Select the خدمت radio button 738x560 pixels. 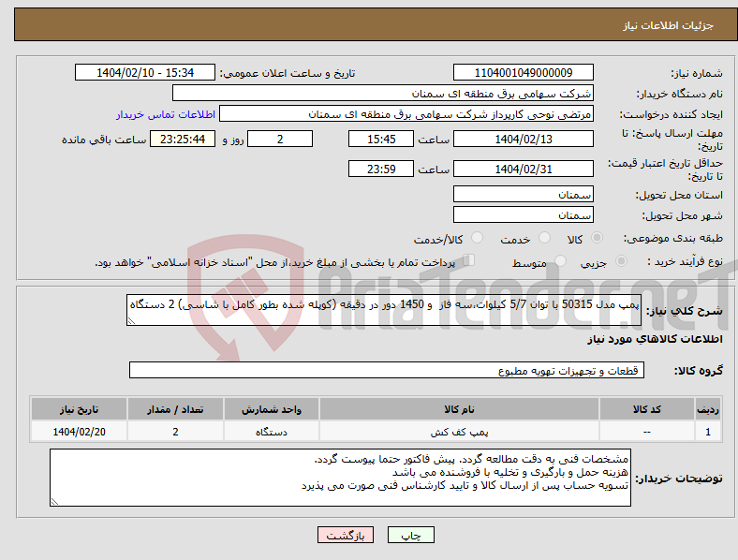pyautogui.click(x=544, y=238)
